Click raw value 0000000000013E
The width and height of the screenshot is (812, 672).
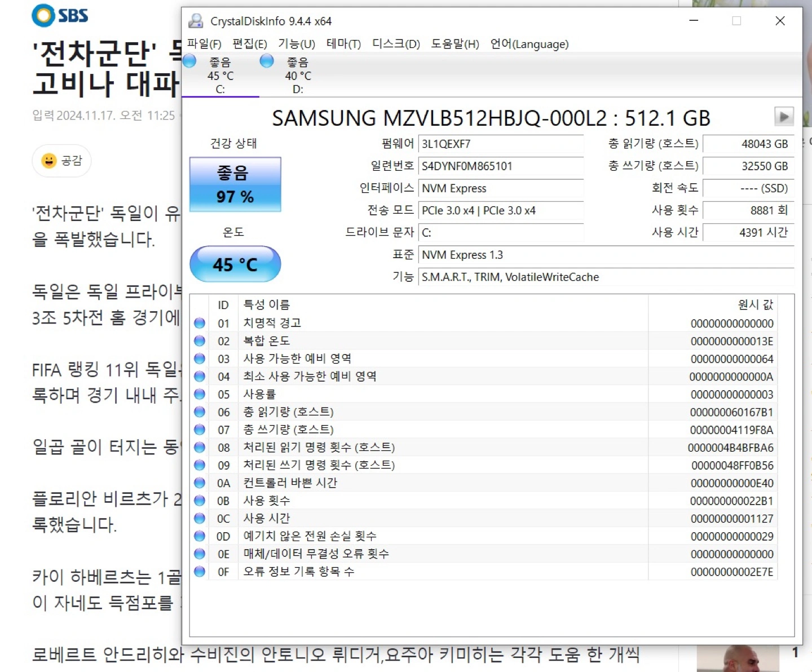pyautogui.click(x=732, y=341)
